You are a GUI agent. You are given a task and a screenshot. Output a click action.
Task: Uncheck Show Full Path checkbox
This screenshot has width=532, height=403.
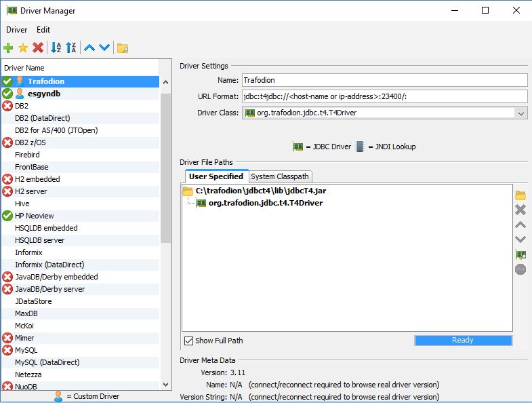point(189,341)
